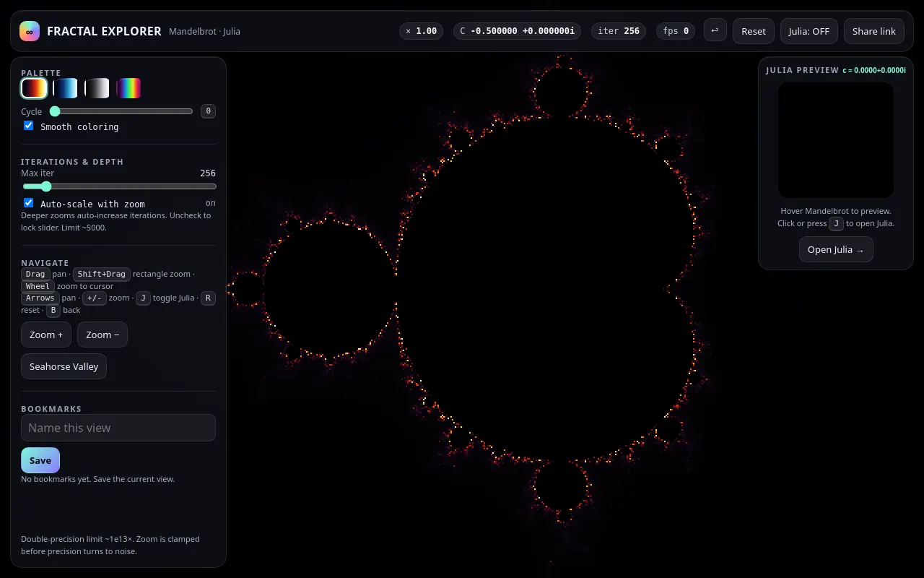Click the 'Name this view' input field

(118, 428)
